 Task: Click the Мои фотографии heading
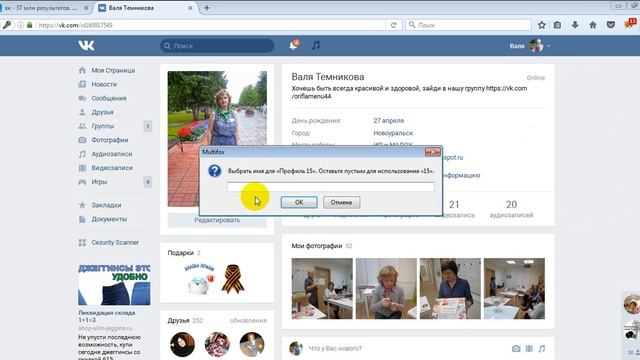click(x=317, y=246)
